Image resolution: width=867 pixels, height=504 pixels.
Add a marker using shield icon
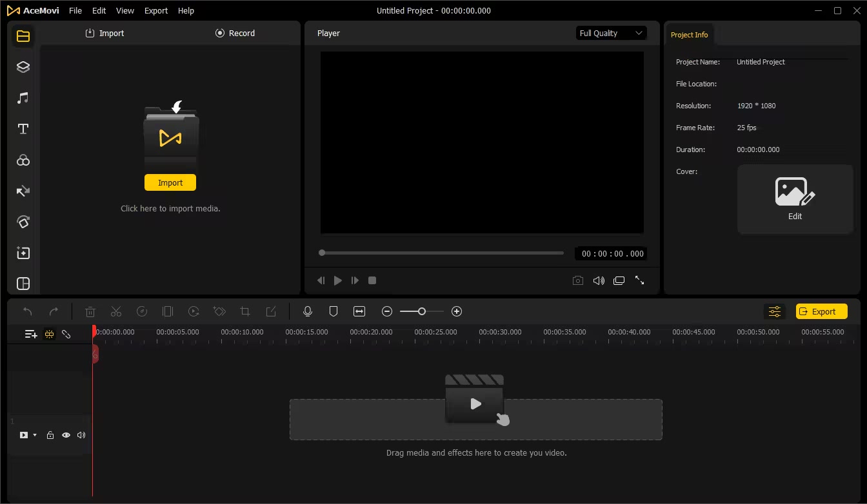pos(334,311)
